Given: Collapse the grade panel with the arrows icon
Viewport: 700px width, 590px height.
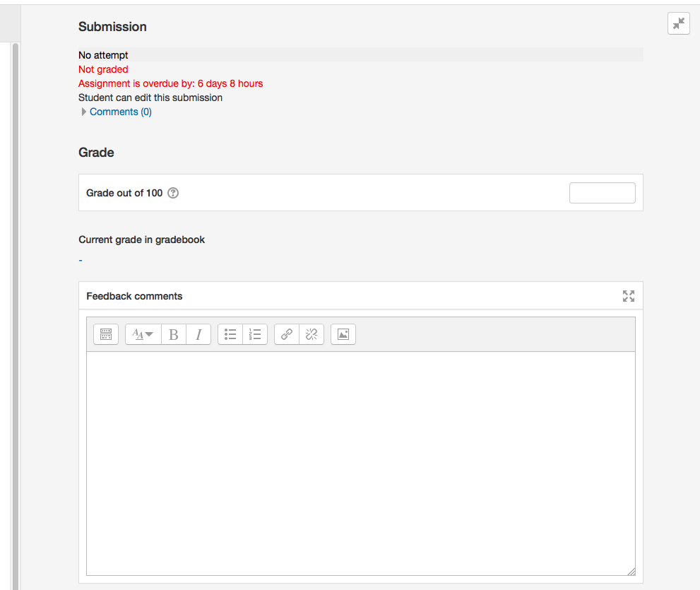Looking at the screenshot, I should pyautogui.click(x=679, y=23).
